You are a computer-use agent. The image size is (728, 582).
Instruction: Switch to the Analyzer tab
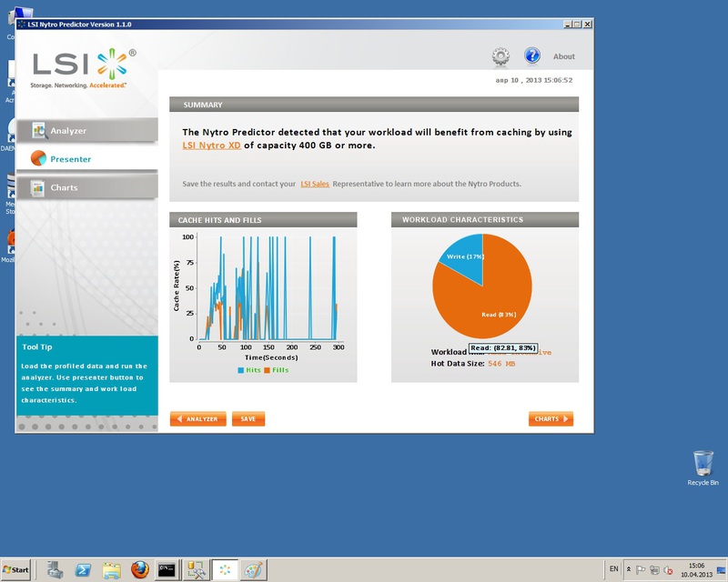pyautogui.click(x=87, y=130)
